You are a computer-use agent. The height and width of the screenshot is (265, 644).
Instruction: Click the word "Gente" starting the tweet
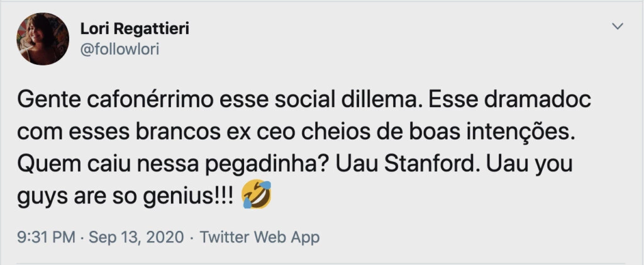point(40,101)
